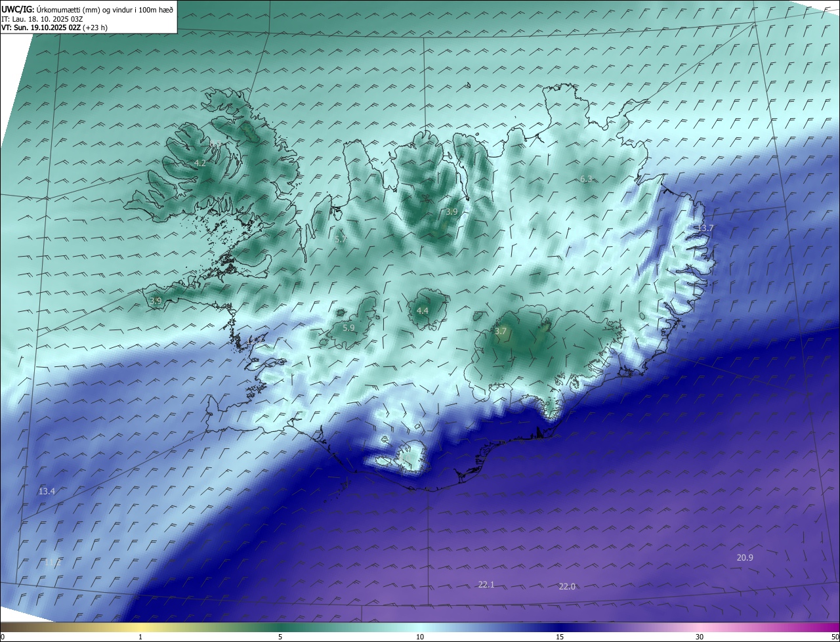Click the colour scale tick label 0
The width and height of the screenshot is (840, 642).
[x=3, y=637]
